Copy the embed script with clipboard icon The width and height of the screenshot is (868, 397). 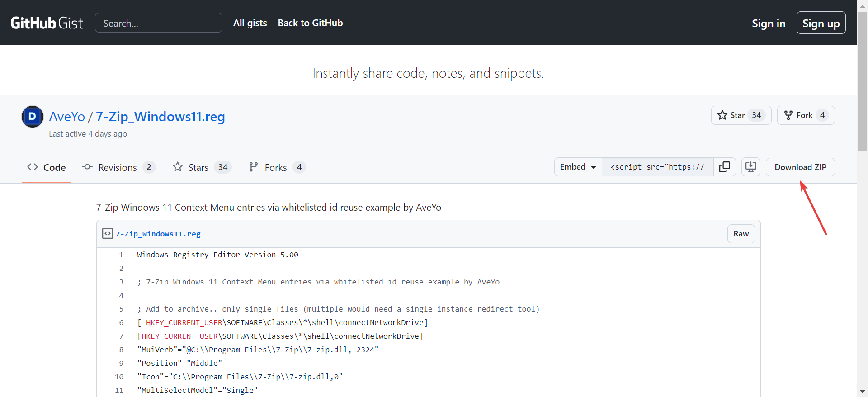725,167
